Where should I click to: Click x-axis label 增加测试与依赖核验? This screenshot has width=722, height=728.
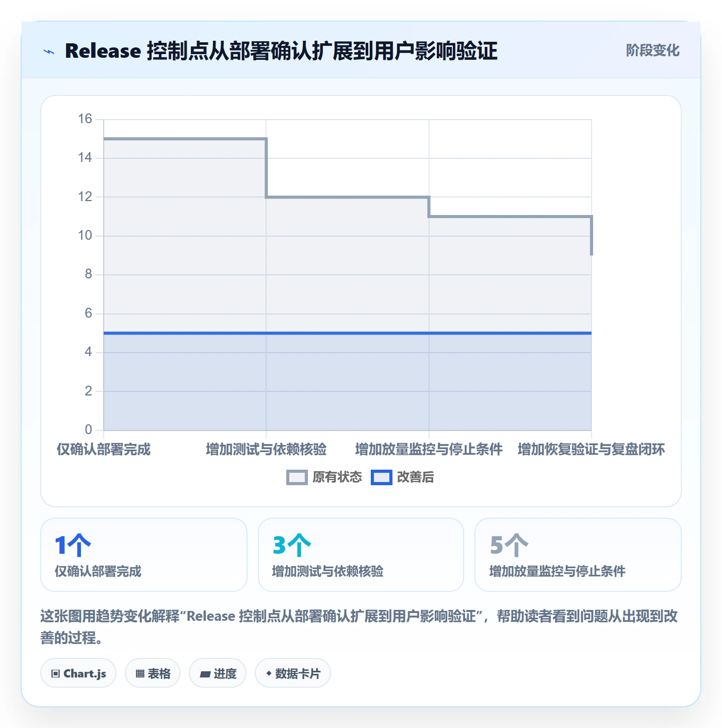point(266,450)
